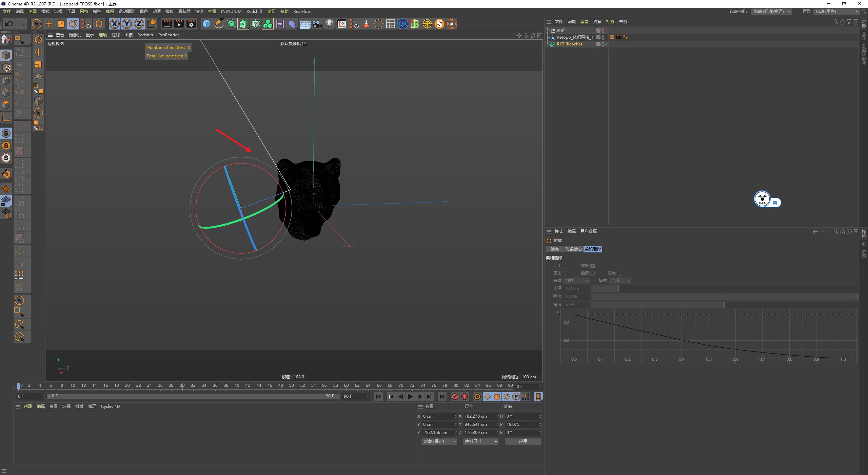
Task: Uncheck the 预览 checkbox
Action: point(592,266)
